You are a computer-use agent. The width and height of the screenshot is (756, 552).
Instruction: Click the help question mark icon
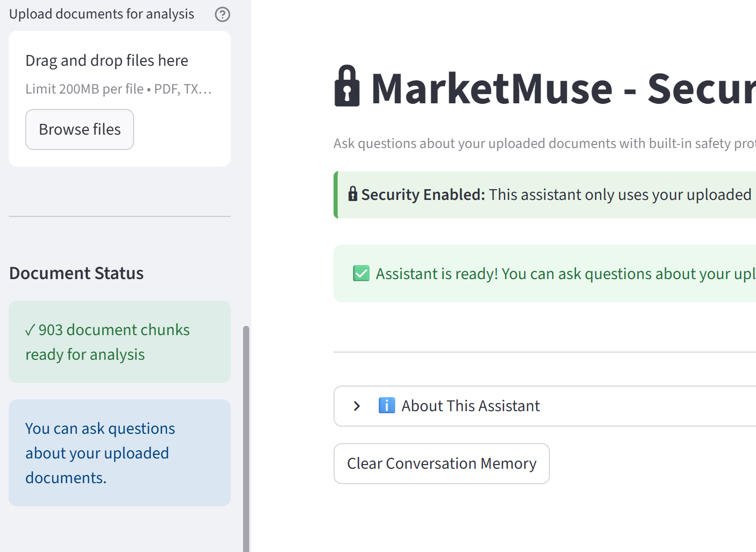point(222,14)
